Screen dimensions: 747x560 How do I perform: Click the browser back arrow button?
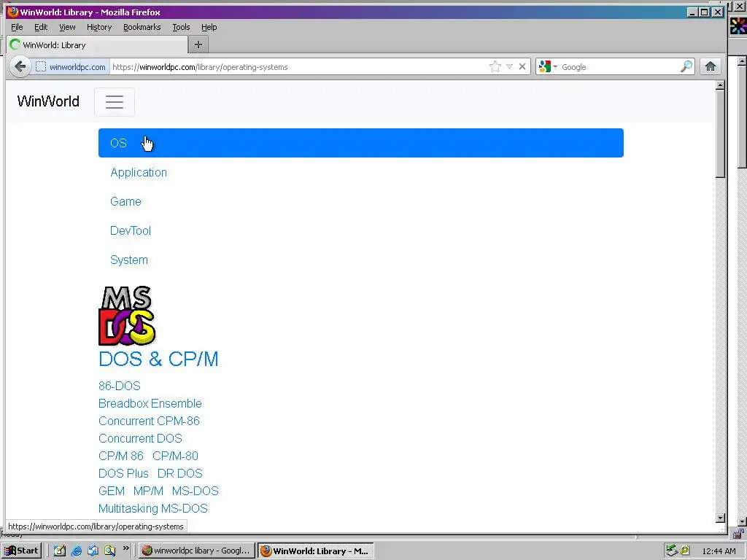tap(20, 66)
